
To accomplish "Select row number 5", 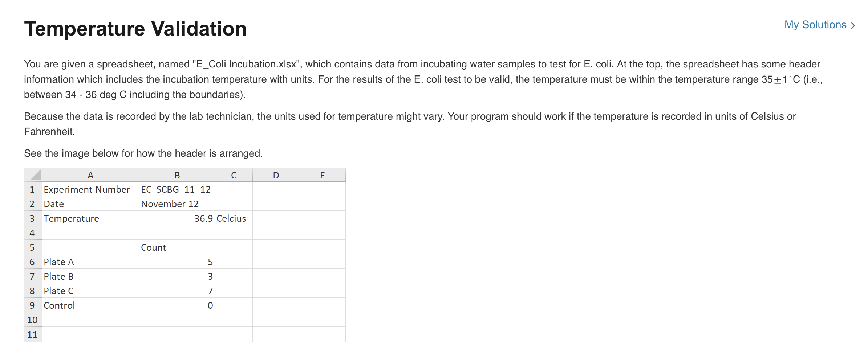I will coord(33,247).
